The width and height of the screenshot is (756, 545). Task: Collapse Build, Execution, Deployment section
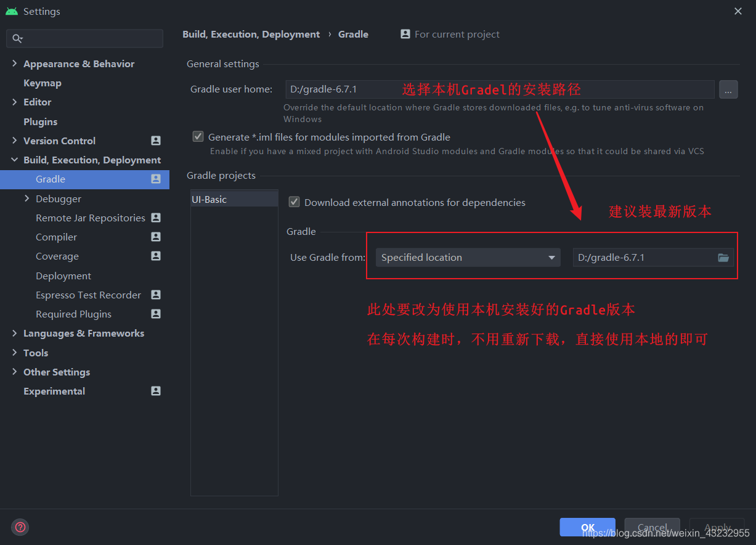coord(15,160)
